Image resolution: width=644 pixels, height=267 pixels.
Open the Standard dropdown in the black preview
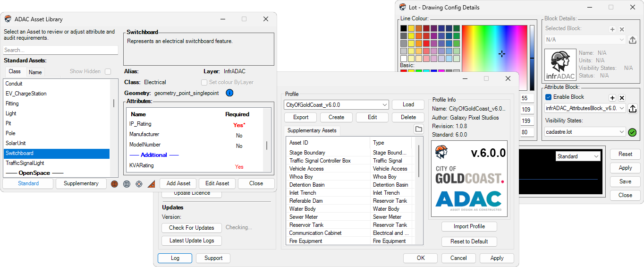point(578,156)
